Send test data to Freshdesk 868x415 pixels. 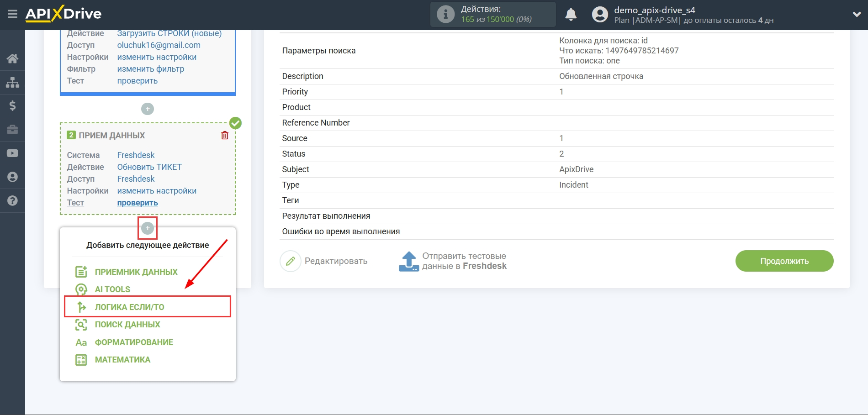click(x=464, y=261)
